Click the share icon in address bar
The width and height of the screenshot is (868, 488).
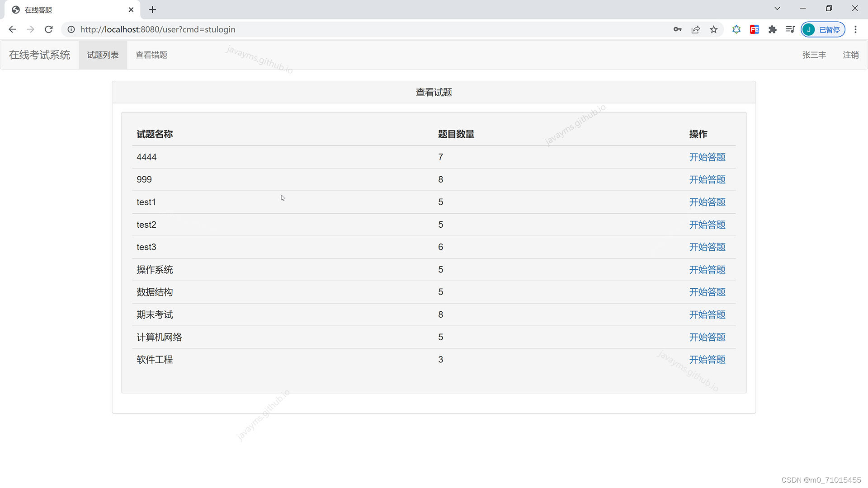point(695,29)
